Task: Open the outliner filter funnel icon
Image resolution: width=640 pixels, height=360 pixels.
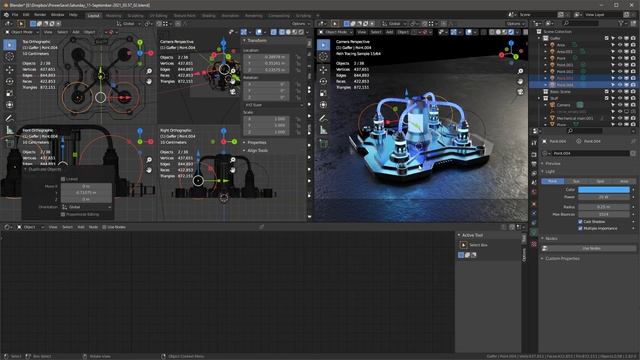Action: pos(621,23)
